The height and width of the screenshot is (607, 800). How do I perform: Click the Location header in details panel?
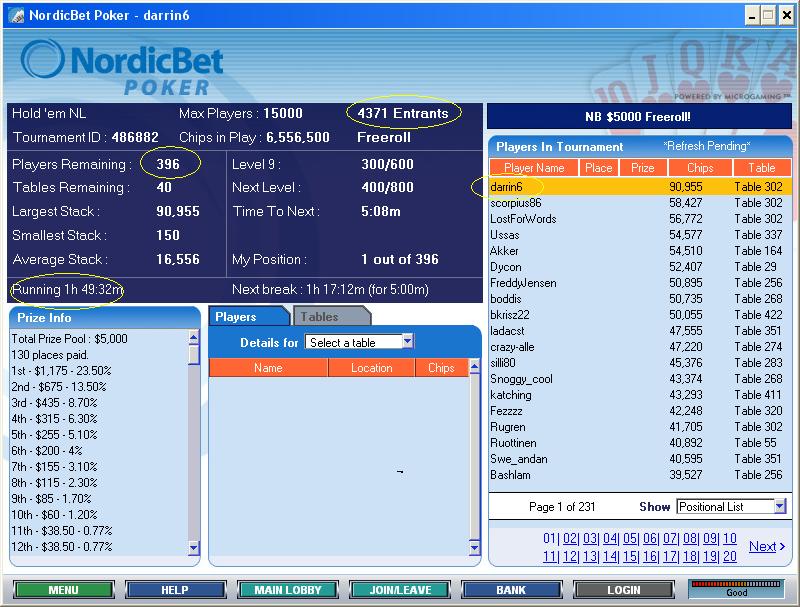pos(371,368)
